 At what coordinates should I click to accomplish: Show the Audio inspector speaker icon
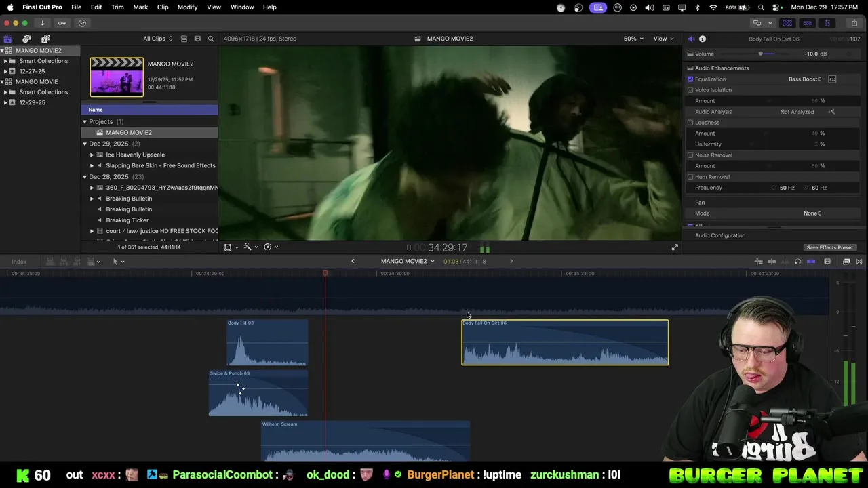(x=691, y=39)
